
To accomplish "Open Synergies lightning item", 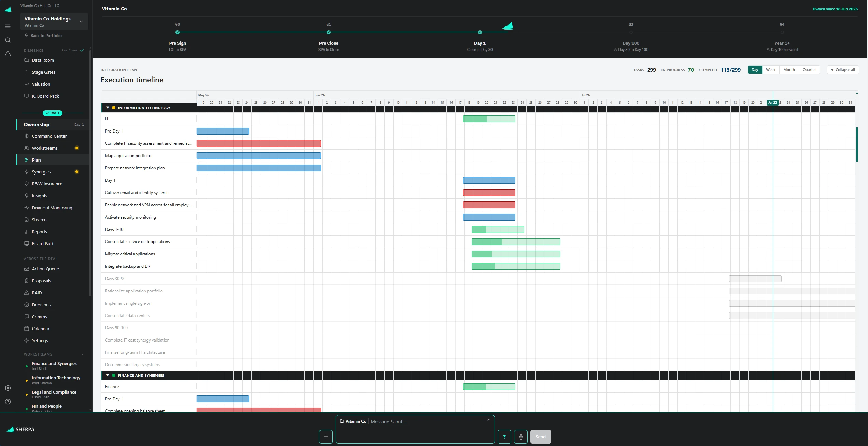I will tap(53, 172).
